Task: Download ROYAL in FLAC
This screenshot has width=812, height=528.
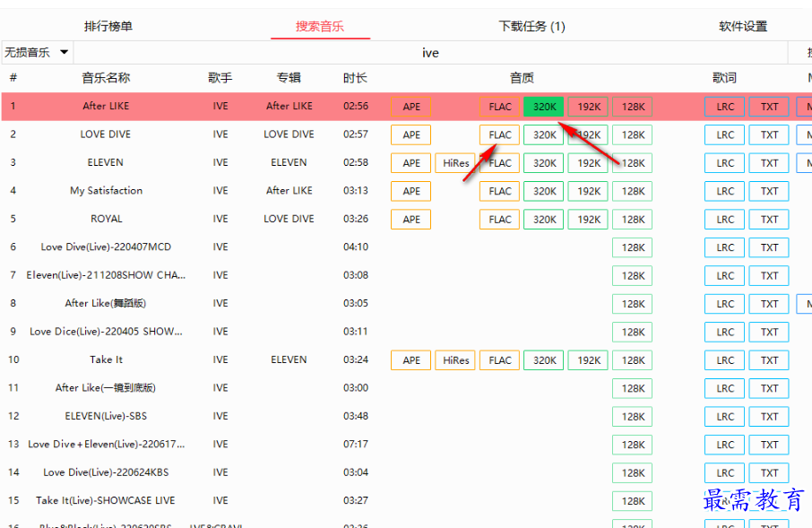Action: (500, 220)
